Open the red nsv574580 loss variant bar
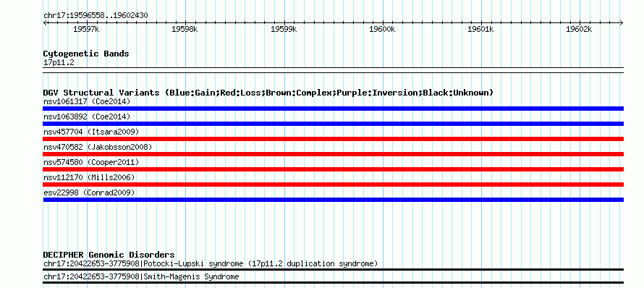This screenshot has height=288, width=644. click(333, 169)
